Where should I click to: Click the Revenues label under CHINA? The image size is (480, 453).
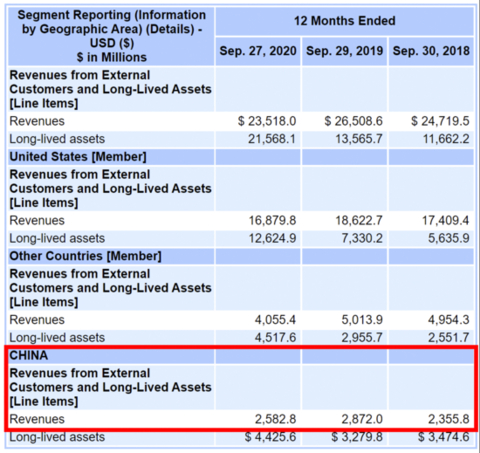[x=37, y=419]
